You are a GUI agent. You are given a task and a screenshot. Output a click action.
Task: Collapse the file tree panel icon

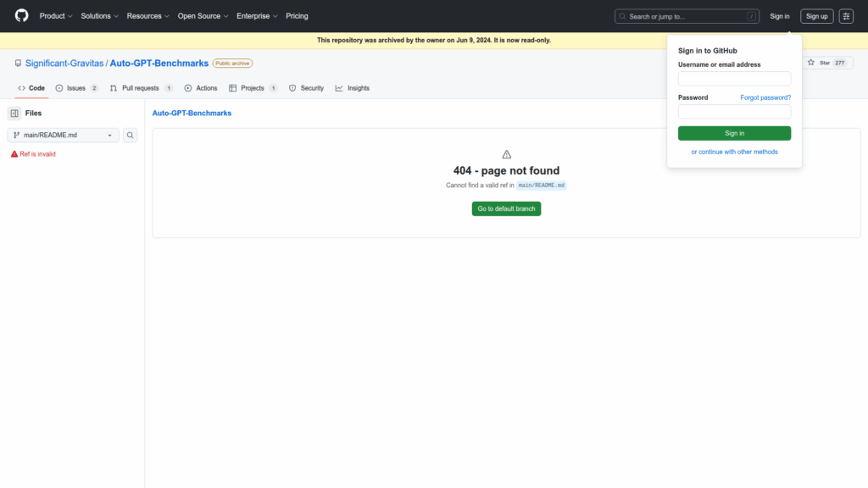14,113
